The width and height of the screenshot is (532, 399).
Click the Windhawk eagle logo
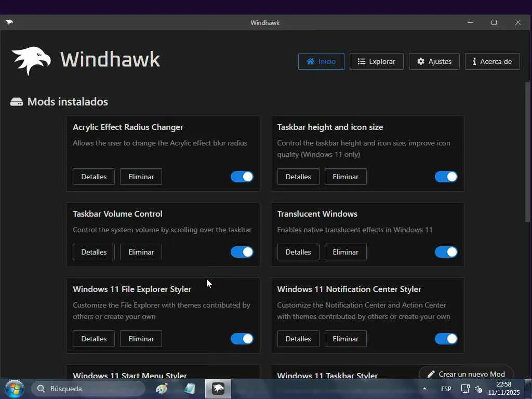click(x=31, y=60)
